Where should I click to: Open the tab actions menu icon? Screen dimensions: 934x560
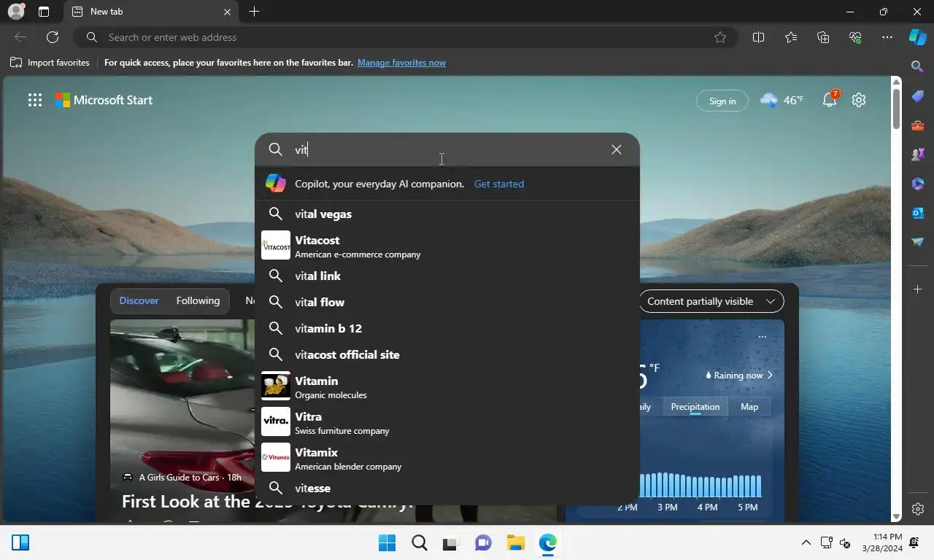coord(44,12)
